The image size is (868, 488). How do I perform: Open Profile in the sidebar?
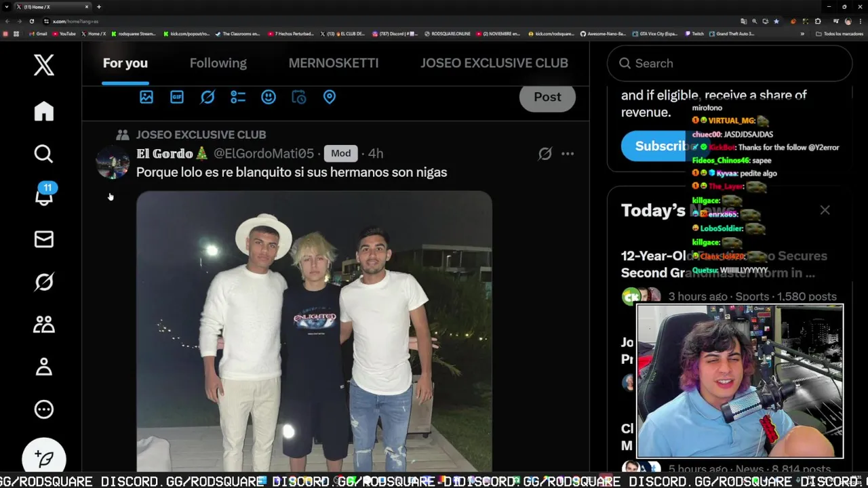[x=44, y=367]
